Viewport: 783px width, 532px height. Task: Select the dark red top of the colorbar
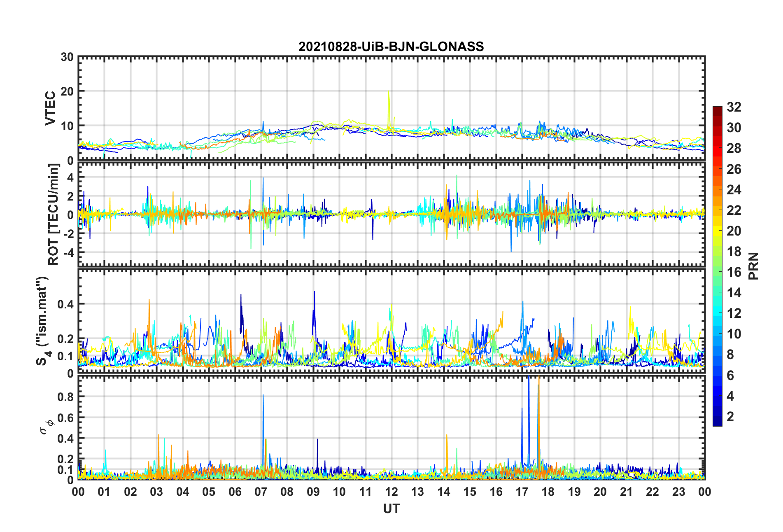pyautogui.click(x=718, y=109)
